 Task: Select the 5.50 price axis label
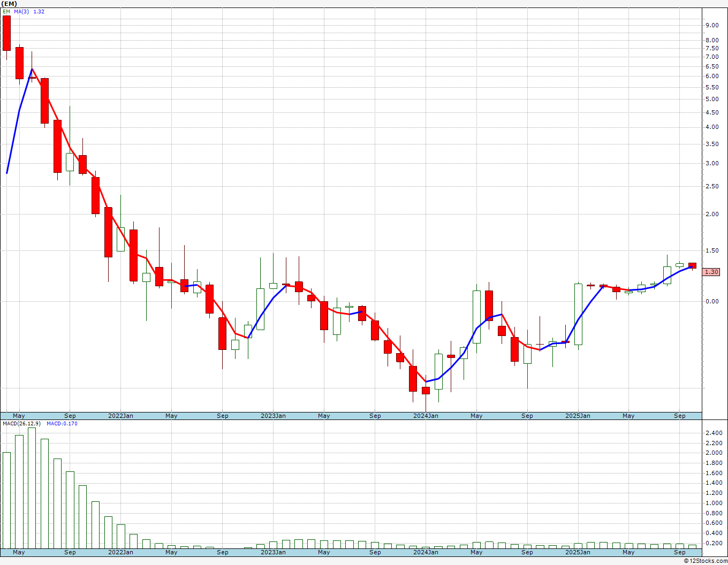pyautogui.click(x=711, y=87)
